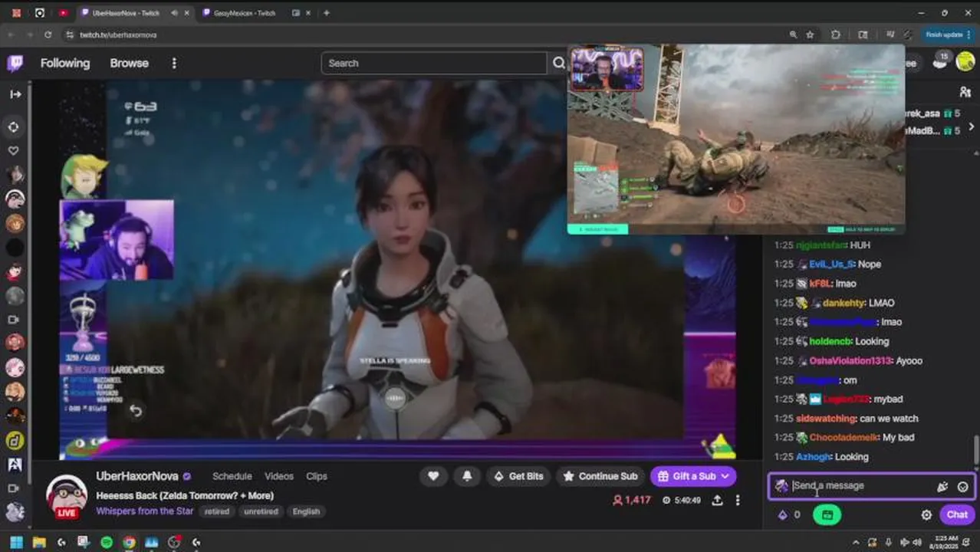Switch to the YouTube pinned tab
The height and width of the screenshot is (552, 980).
click(x=63, y=13)
